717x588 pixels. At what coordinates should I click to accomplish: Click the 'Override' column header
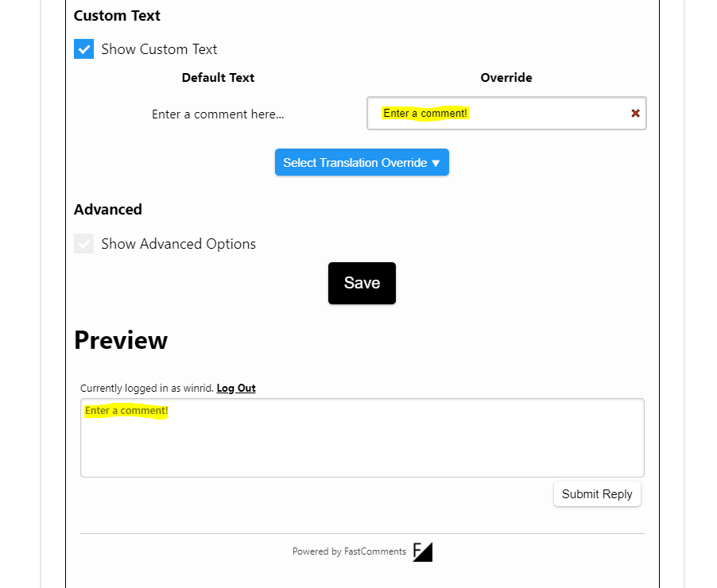point(506,78)
